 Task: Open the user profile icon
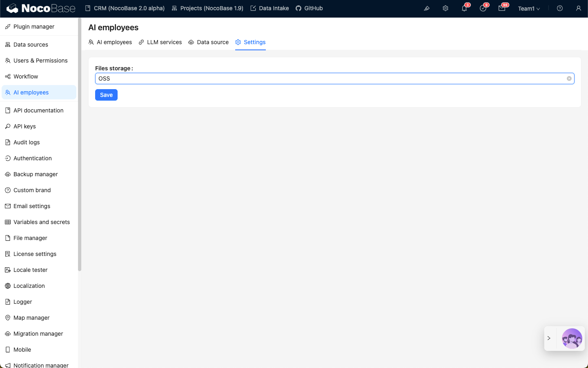579,8
